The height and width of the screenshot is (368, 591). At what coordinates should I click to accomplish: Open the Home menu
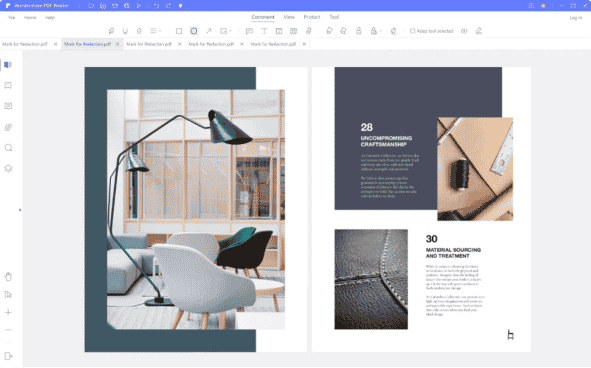pyautogui.click(x=30, y=18)
